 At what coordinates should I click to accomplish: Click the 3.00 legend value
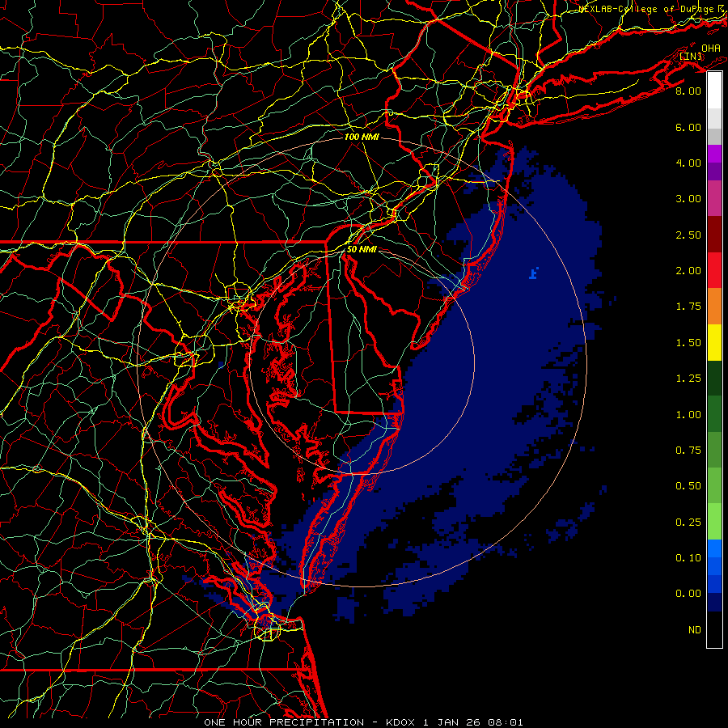point(688,199)
